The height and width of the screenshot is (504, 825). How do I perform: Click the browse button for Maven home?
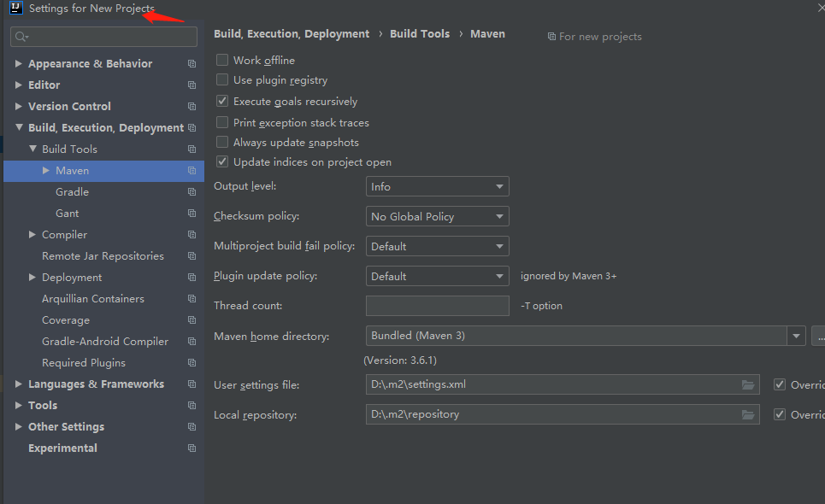tap(818, 336)
